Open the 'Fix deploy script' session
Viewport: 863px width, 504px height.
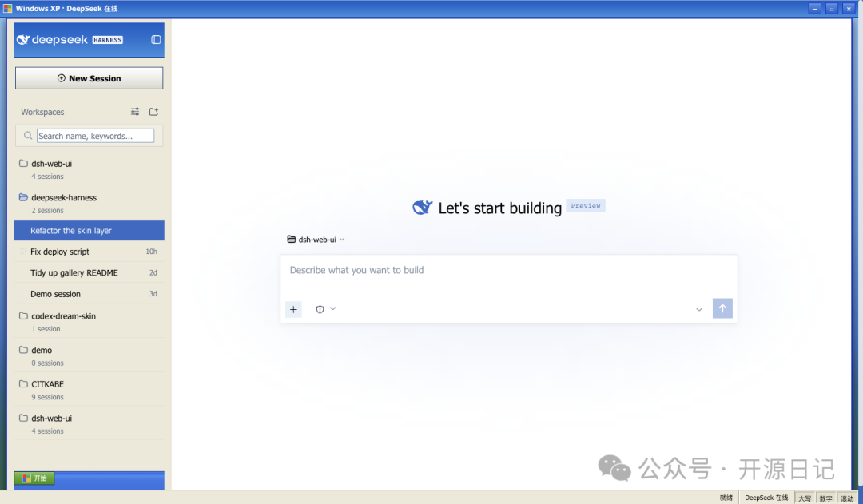click(89, 252)
